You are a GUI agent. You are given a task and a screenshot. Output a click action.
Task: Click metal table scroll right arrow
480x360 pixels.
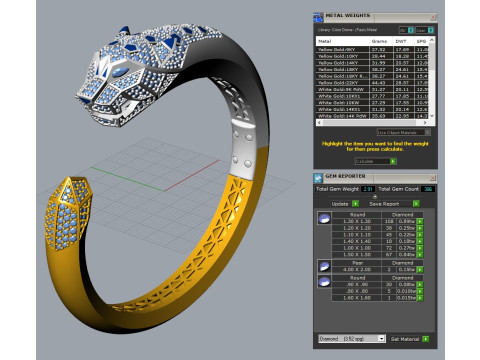[425, 123]
